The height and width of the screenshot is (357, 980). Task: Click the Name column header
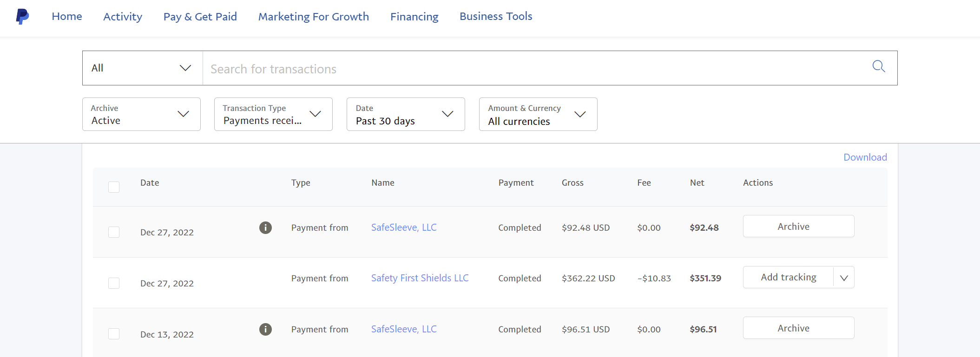[383, 183]
